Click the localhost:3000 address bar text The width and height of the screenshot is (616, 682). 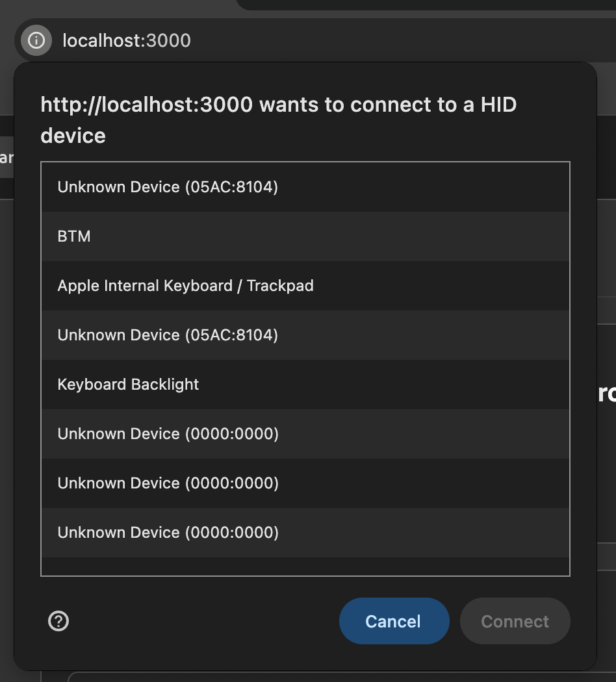tap(126, 40)
